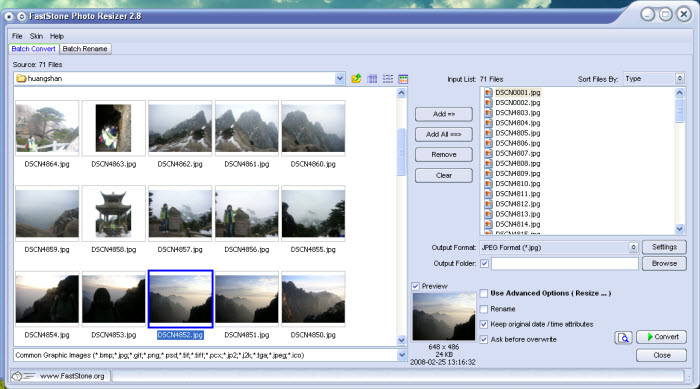Click input list scrollbar up arrow
Viewport: 700px width, 389px height.
(679, 93)
